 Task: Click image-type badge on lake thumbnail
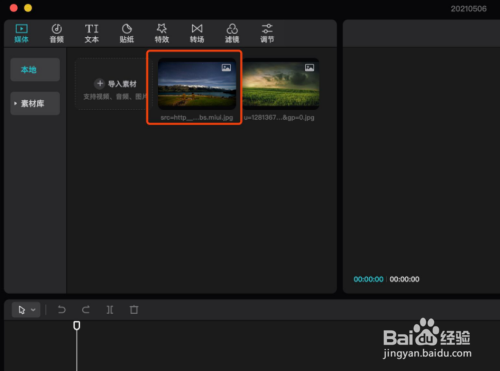226,68
